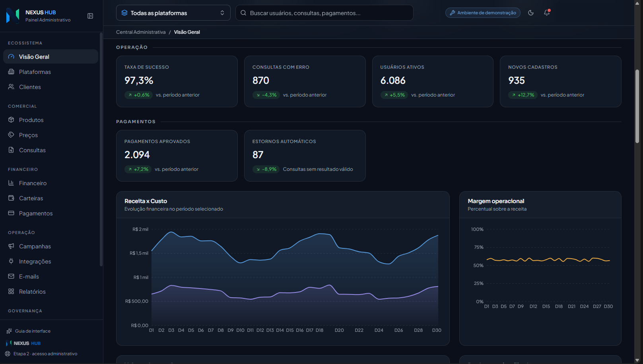Click the Evolução financeira no período selecionado subtitle
This screenshot has height=364, width=643.
coord(174,209)
